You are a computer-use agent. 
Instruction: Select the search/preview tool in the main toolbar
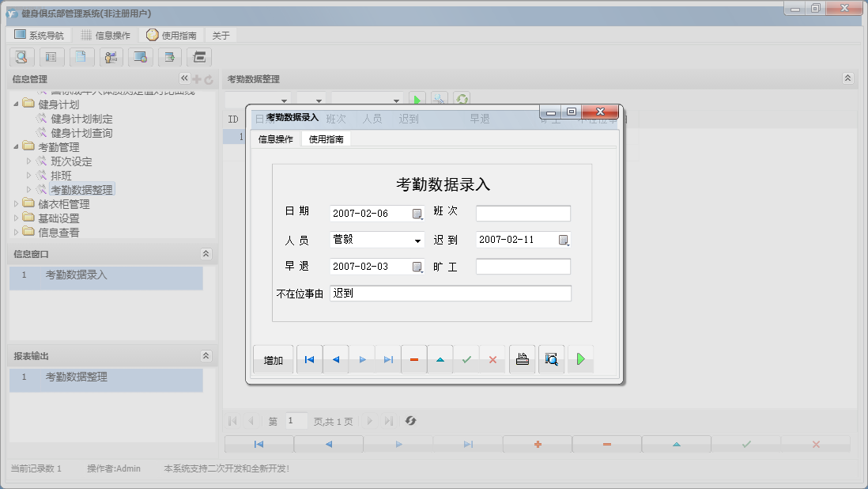coord(21,57)
